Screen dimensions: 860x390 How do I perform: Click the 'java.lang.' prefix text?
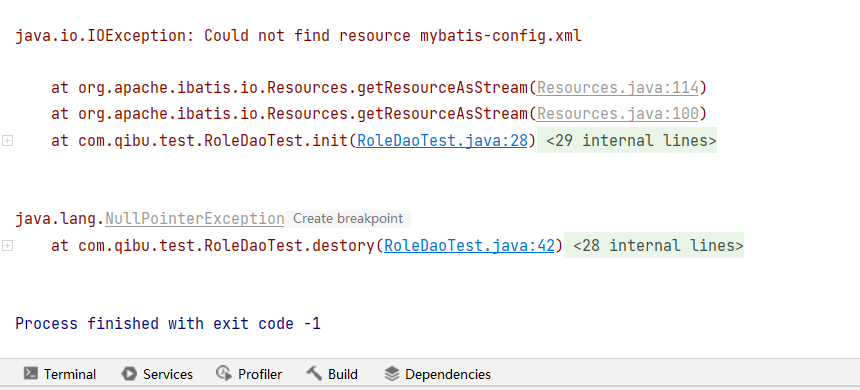point(60,219)
